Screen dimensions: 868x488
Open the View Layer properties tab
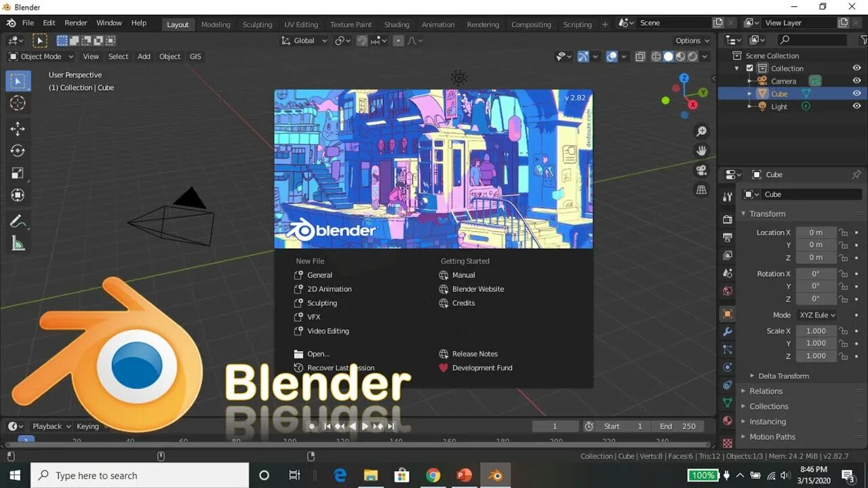coord(728,255)
